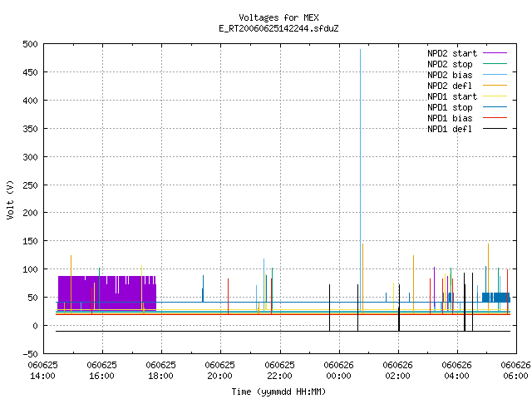
Task: Click dark blue NPD1 stop legend line sample
Action: (x=495, y=107)
